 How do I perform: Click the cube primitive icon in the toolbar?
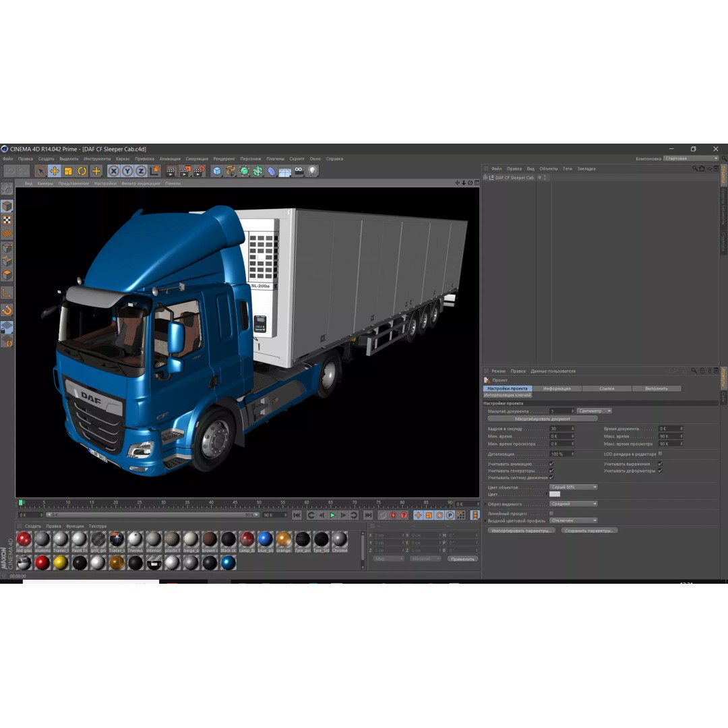pos(216,171)
